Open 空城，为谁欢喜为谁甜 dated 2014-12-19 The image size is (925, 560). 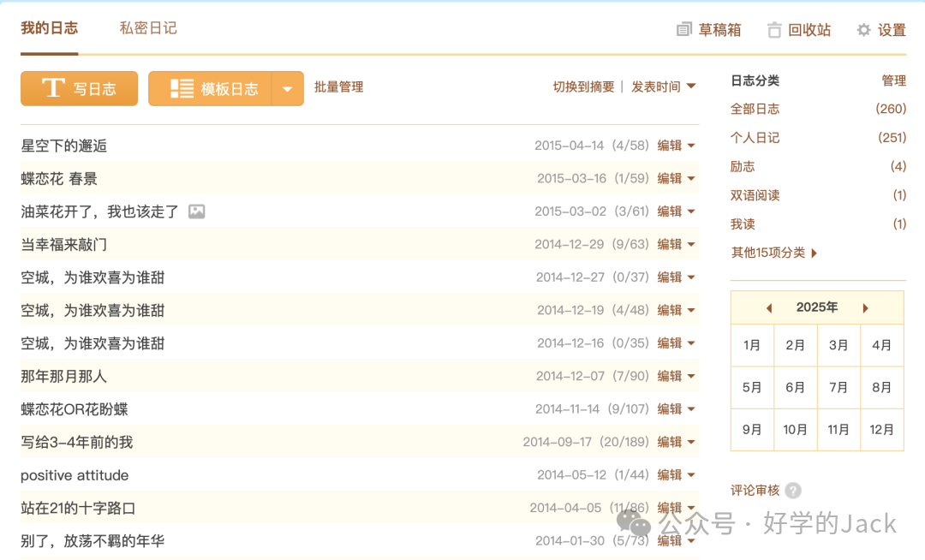(x=92, y=311)
